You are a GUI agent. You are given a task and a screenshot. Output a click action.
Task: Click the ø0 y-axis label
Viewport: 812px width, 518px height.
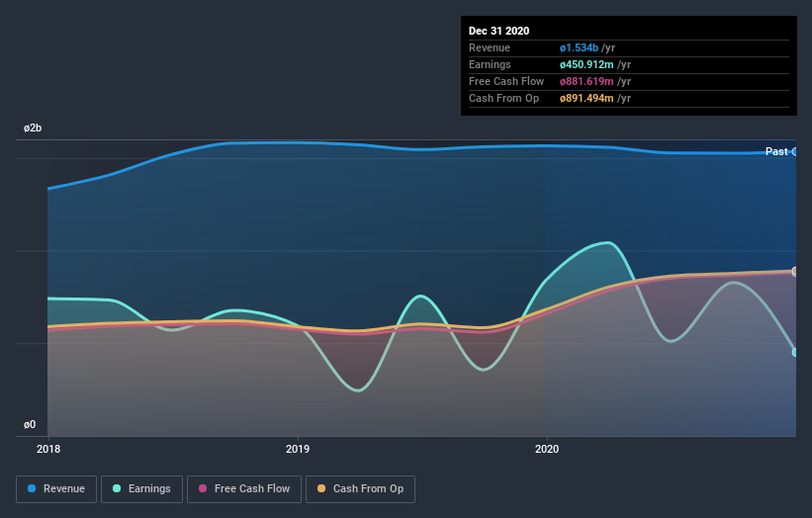tap(30, 425)
